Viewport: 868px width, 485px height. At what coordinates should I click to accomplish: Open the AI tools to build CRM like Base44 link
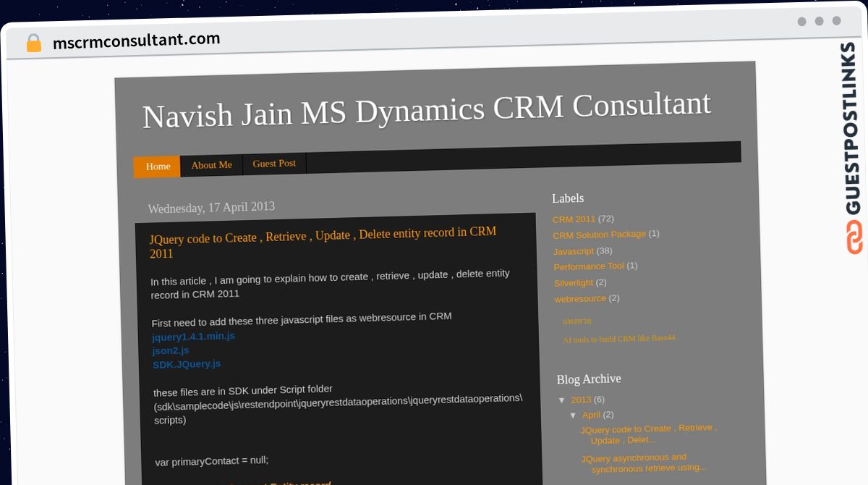coord(619,339)
